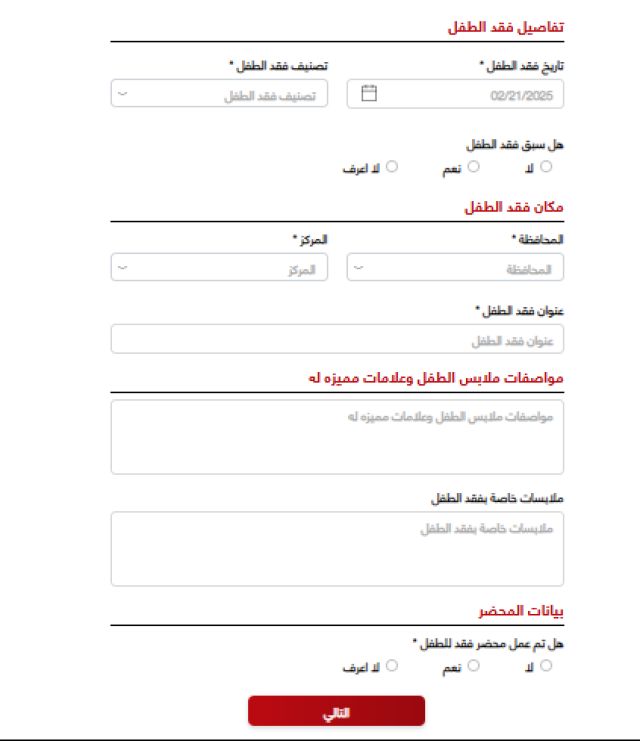
Task: Select لا اعرف for محضر فقد للطفل question
Action: [391, 666]
